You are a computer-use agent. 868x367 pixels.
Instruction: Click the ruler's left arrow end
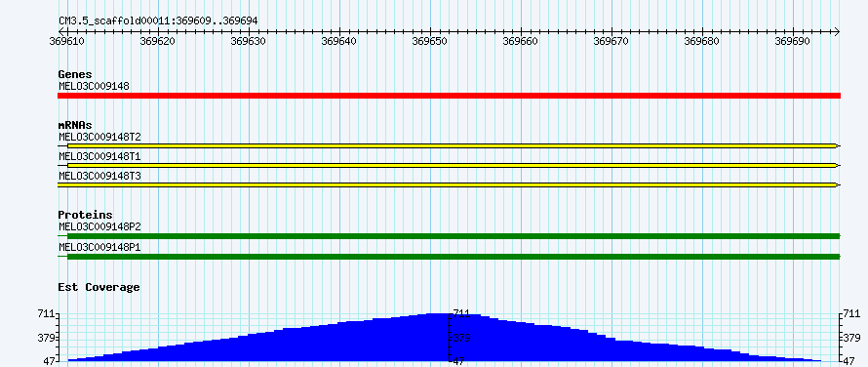60,31
